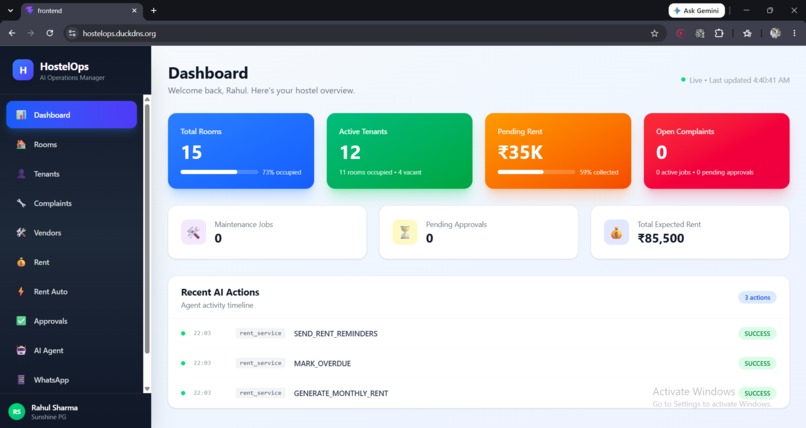Click the sidebar scrollbar thumb
806x428 pixels.
[147, 229]
